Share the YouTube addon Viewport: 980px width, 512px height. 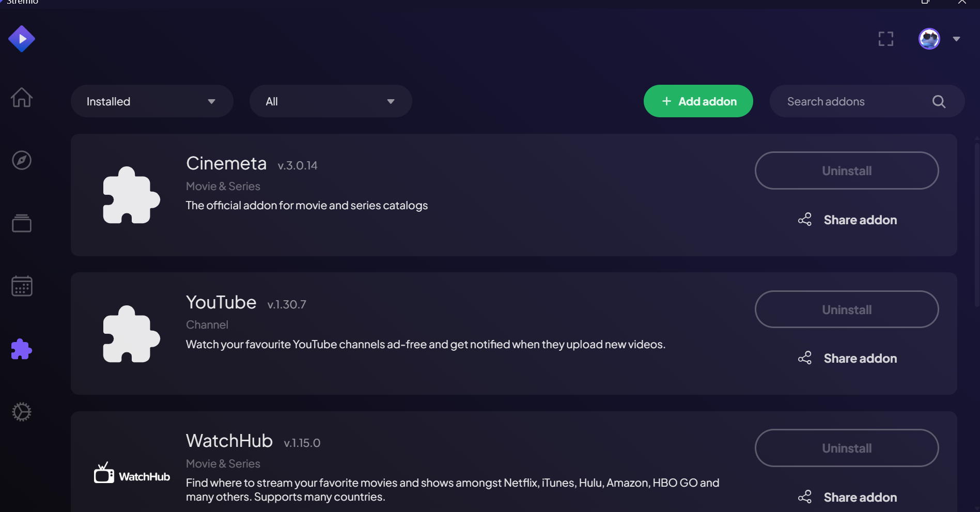(847, 358)
